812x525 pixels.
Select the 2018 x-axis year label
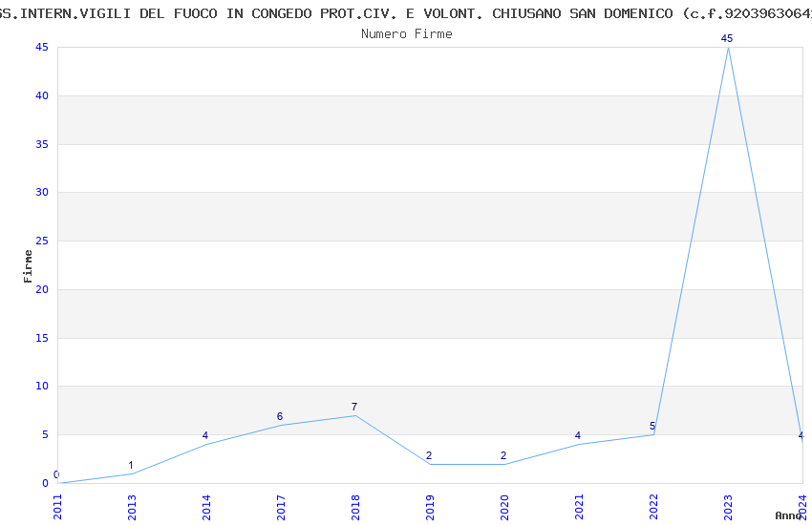pyautogui.click(x=355, y=507)
